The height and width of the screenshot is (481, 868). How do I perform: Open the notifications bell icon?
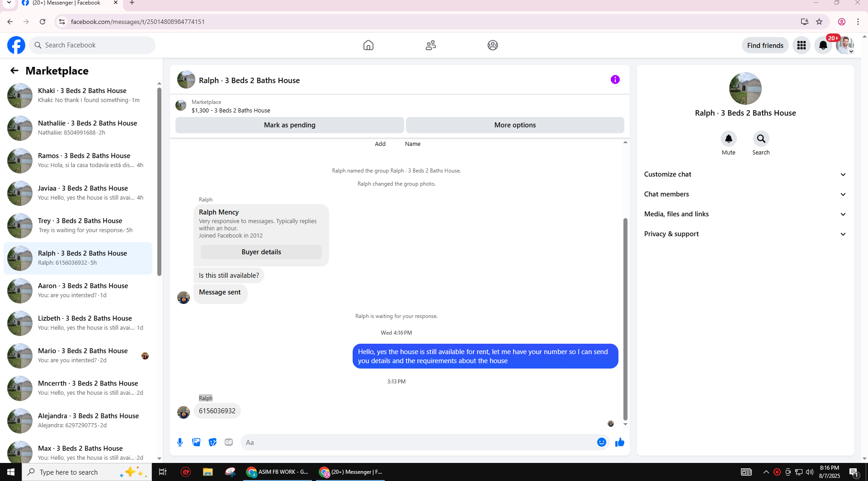pos(823,45)
